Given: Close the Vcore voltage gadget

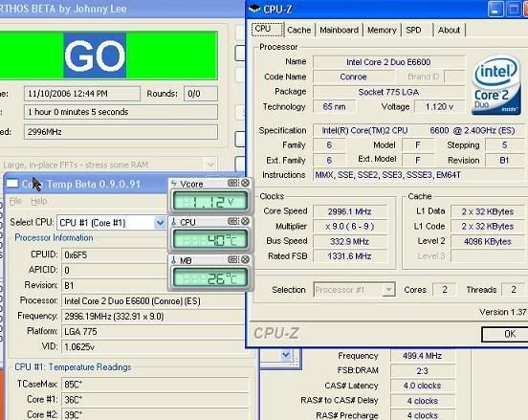Looking at the screenshot, I should [x=246, y=183].
